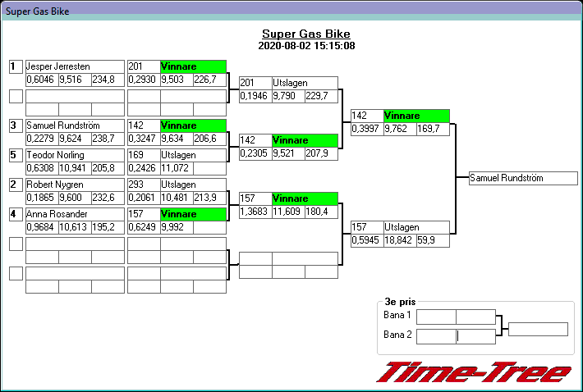Click the 18,842 elapsed time cell
This screenshot has width=583, height=392.
point(400,240)
